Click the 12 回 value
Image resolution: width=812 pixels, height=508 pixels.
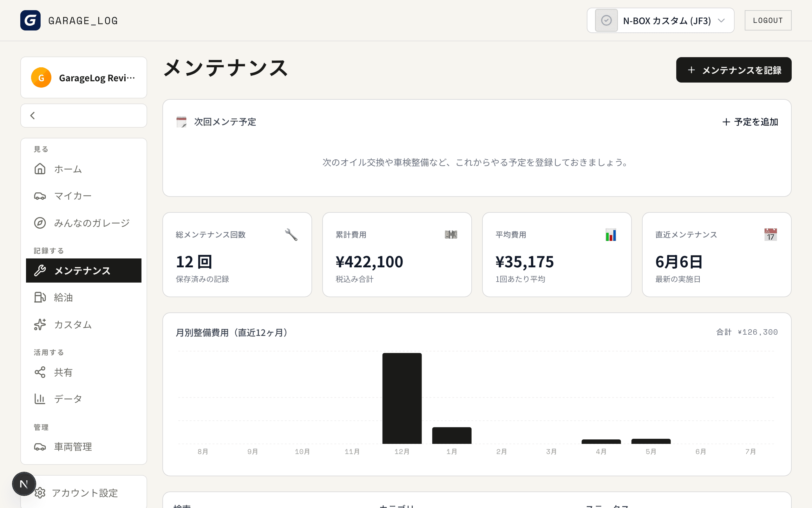tap(194, 262)
